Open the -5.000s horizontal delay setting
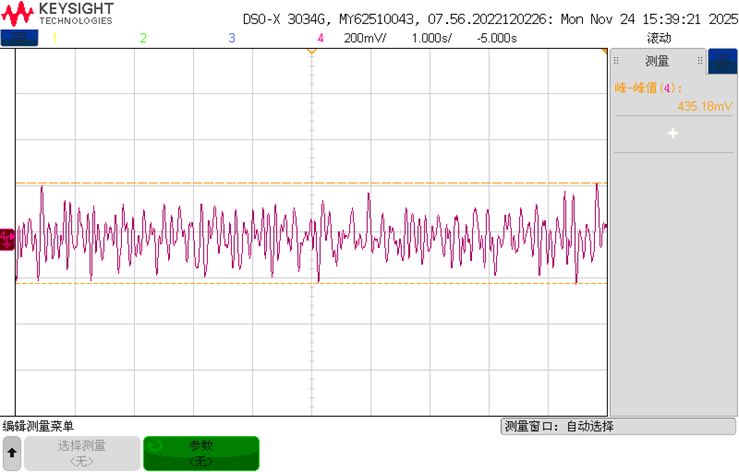Screen dimensions: 739x472 pyautogui.click(x=496, y=38)
